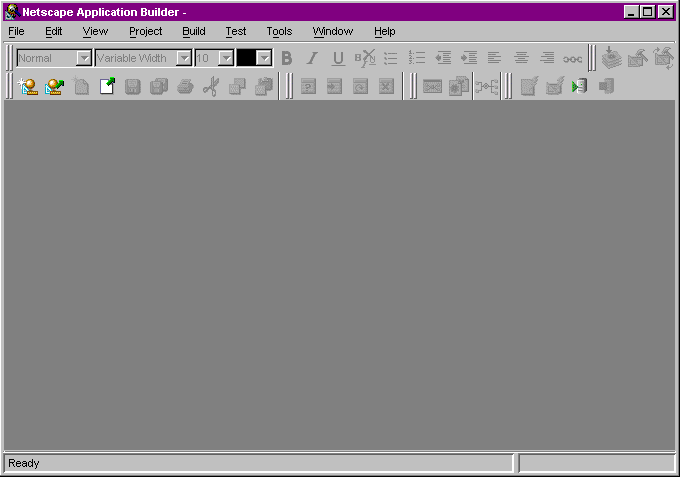Click the black text color swatch

(x=246, y=58)
